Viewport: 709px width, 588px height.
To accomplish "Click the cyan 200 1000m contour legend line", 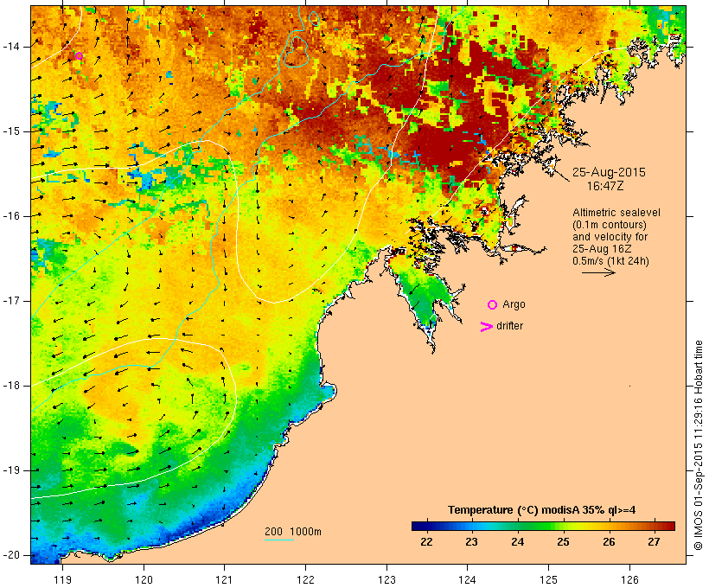I will 279,540.
